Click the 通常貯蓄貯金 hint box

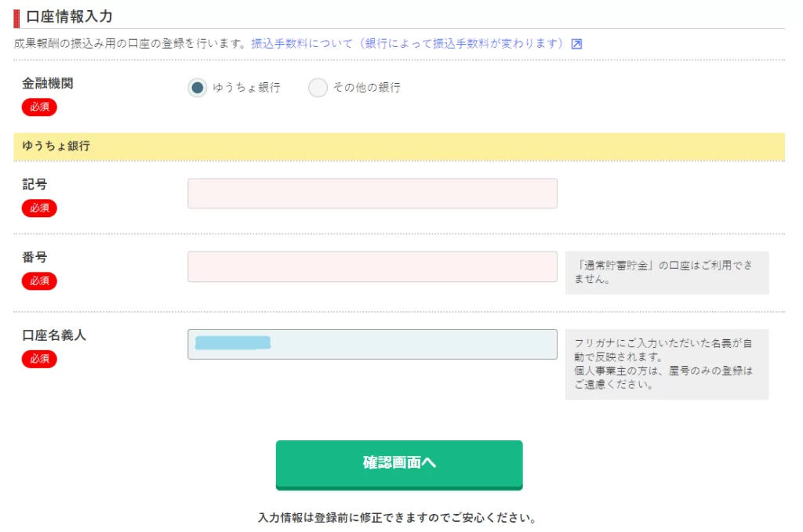(x=667, y=273)
